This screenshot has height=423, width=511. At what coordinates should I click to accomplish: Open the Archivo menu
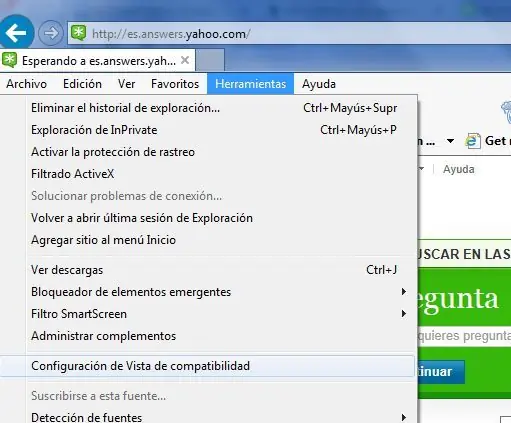tap(26, 84)
